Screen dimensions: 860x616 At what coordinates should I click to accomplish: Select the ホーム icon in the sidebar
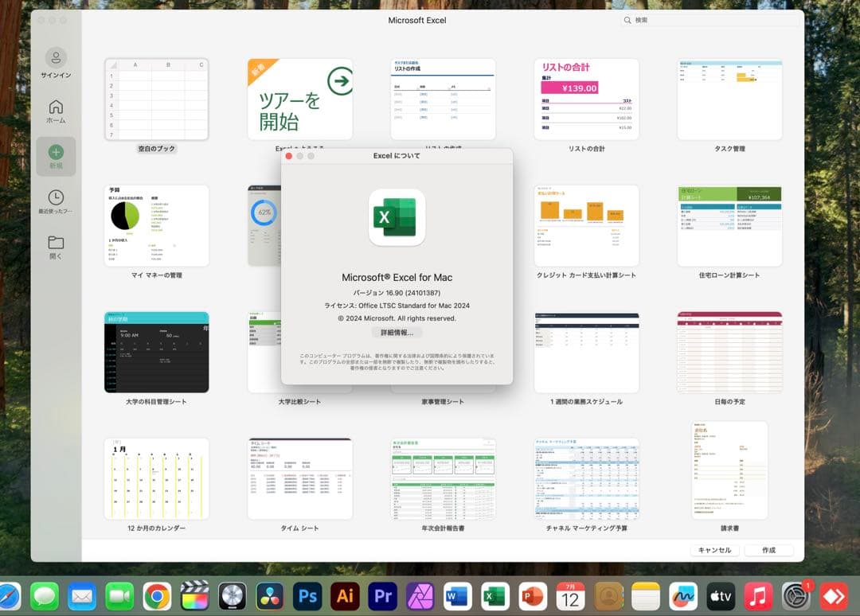56,107
